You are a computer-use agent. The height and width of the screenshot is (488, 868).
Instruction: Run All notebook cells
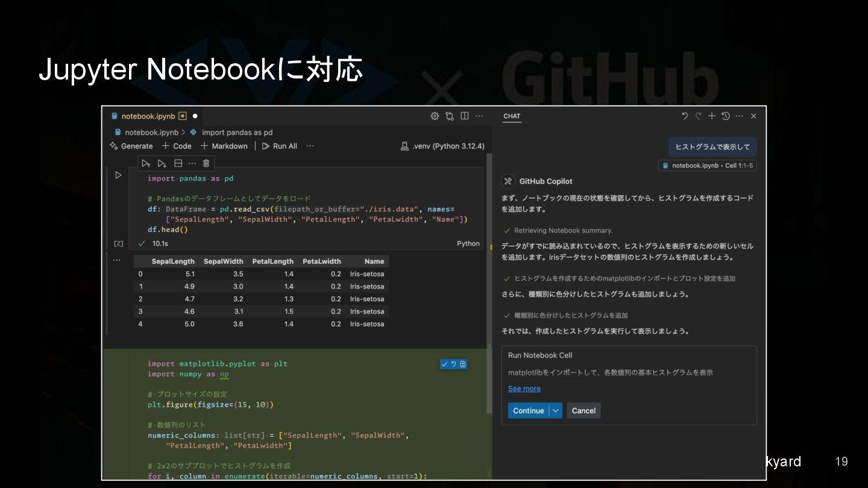[280, 146]
